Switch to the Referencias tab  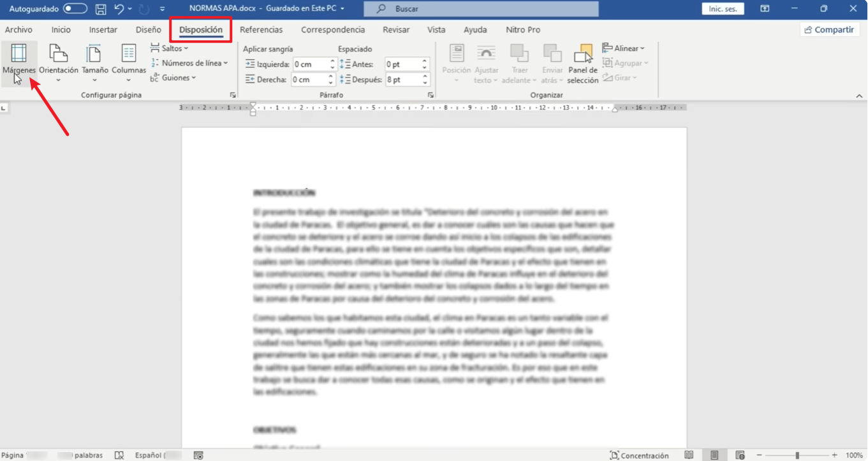point(261,29)
